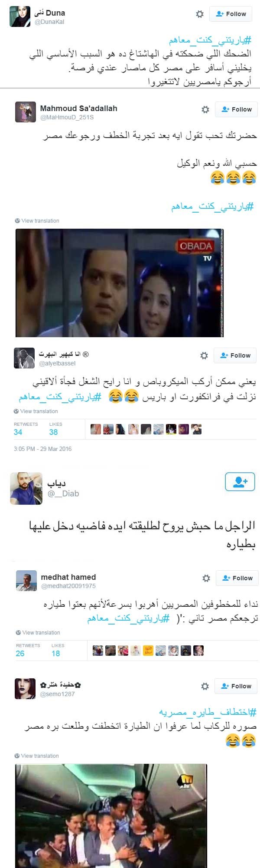Open the airplane passengers image
This screenshot has height=868, width=260.
point(111,815)
